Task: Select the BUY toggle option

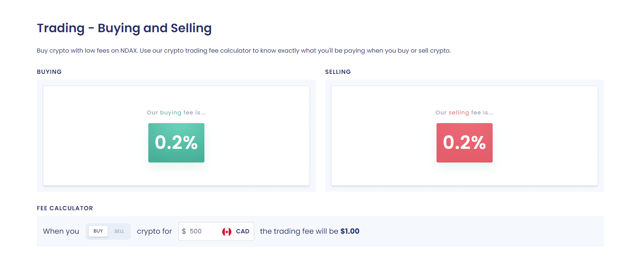Action: [x=98, y=231]
